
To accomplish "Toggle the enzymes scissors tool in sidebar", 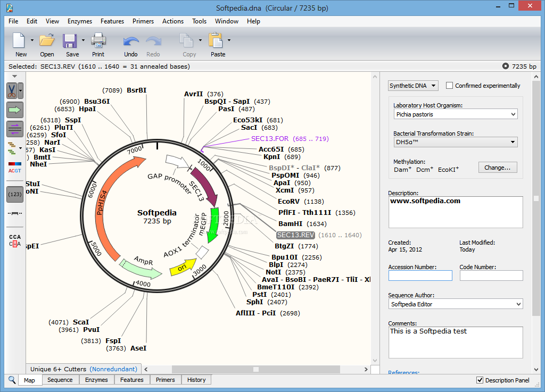I will pos(12,91).
